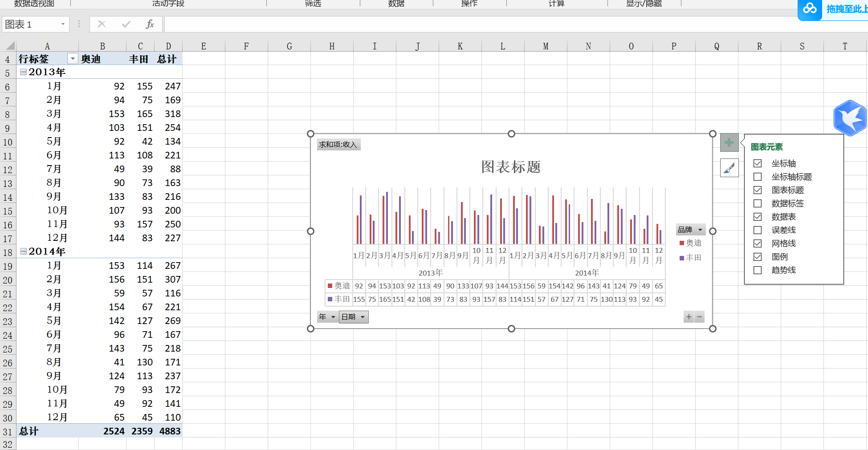This screenshot has height=450, width=868.
Task: Open the Name Box dropdown arrow
Action: tap(63, 24)
